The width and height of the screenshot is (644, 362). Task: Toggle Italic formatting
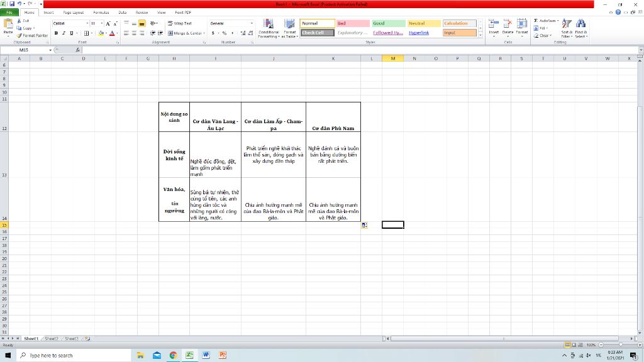coord(64,33)
